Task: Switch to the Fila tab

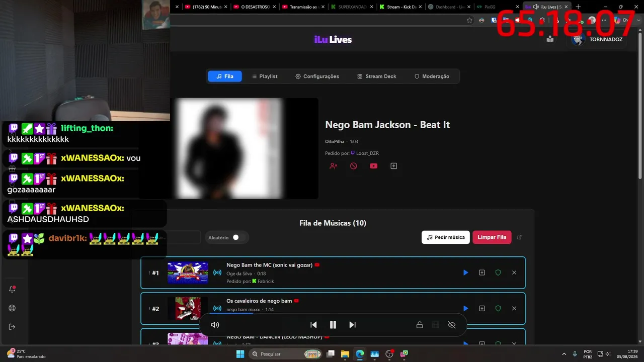Action: [225, 76]
